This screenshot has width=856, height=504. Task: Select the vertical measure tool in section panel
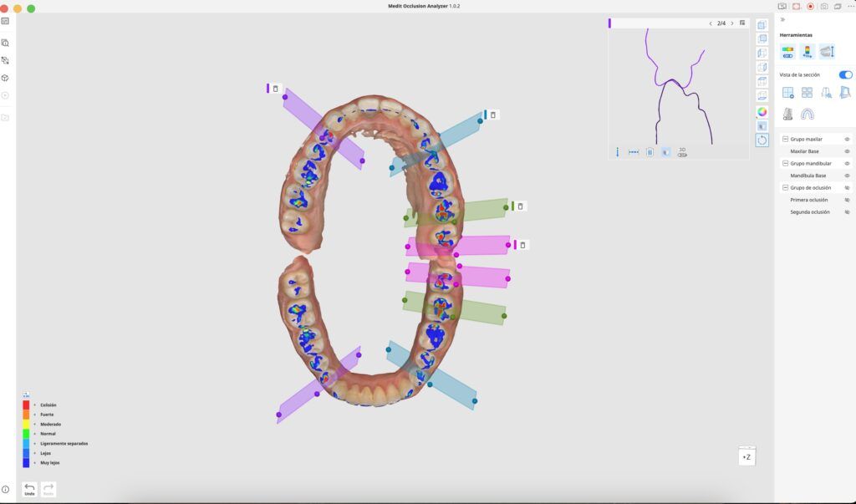coord(618,152)
